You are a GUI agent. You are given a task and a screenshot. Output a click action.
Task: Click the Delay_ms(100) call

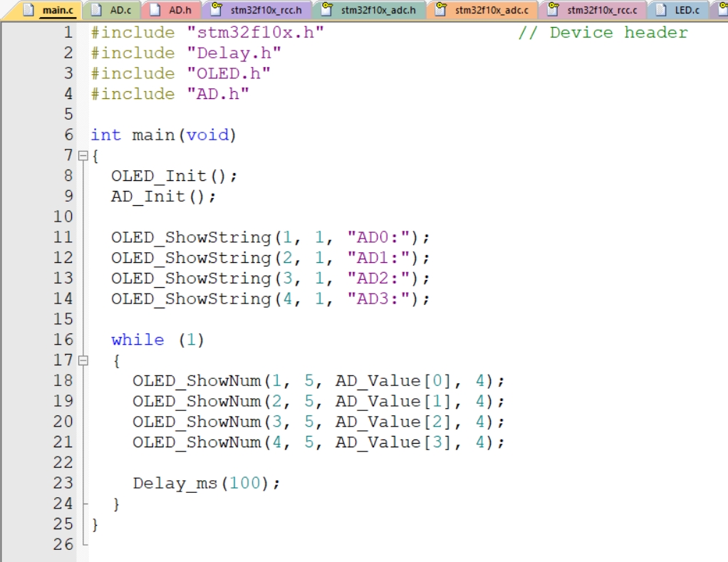point(206,483)
